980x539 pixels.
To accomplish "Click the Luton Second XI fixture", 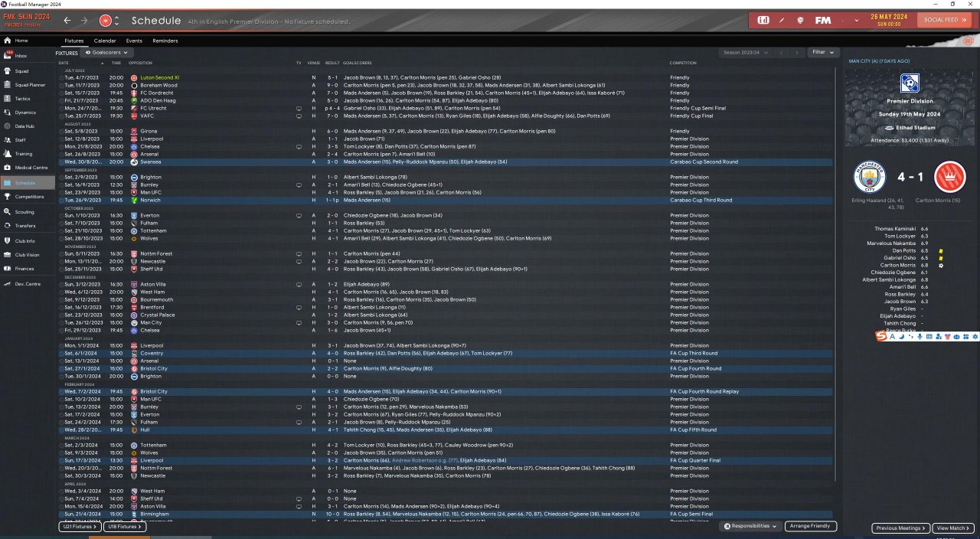I will coord(159,78).
